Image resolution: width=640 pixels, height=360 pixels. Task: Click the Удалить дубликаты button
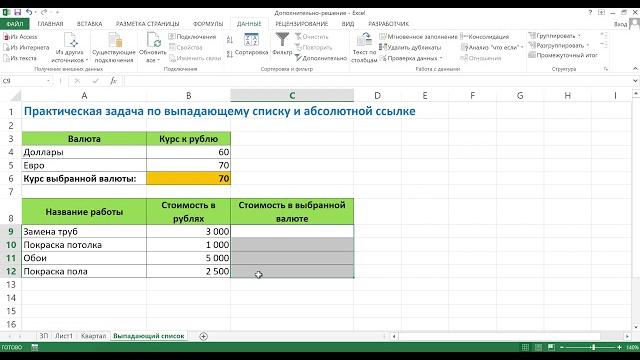coord(410,47)
